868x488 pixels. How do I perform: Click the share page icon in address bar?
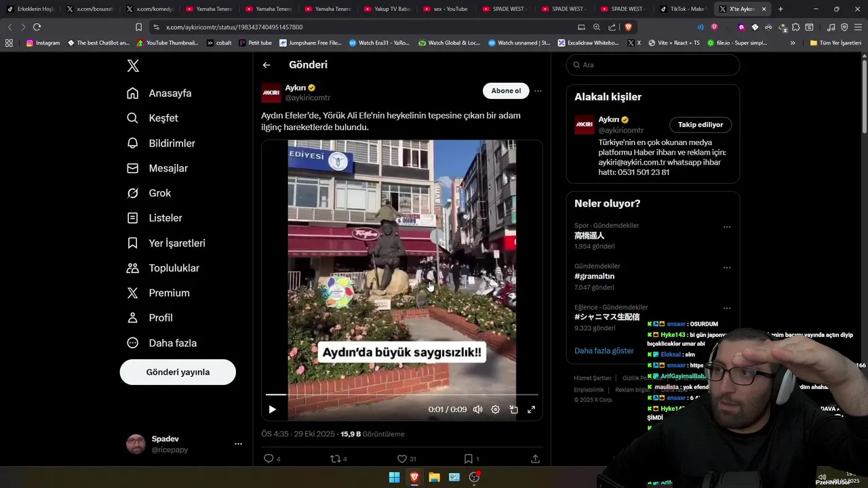pos(612,27)
